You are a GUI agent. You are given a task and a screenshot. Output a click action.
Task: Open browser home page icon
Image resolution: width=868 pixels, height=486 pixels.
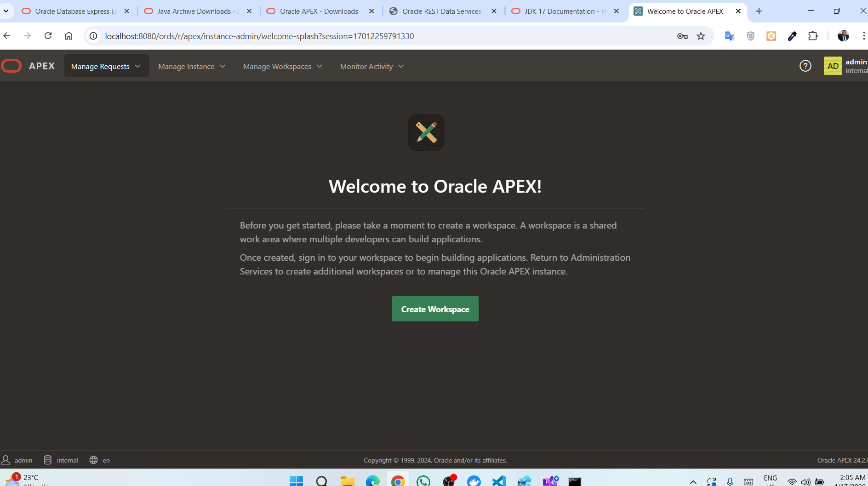pyautogui.click(x=69, y=36)
